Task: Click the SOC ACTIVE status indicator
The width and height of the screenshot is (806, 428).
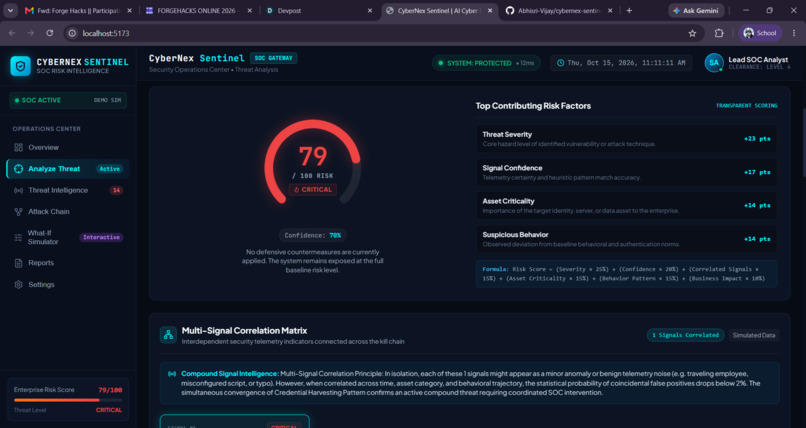Action: coord(67,100)
